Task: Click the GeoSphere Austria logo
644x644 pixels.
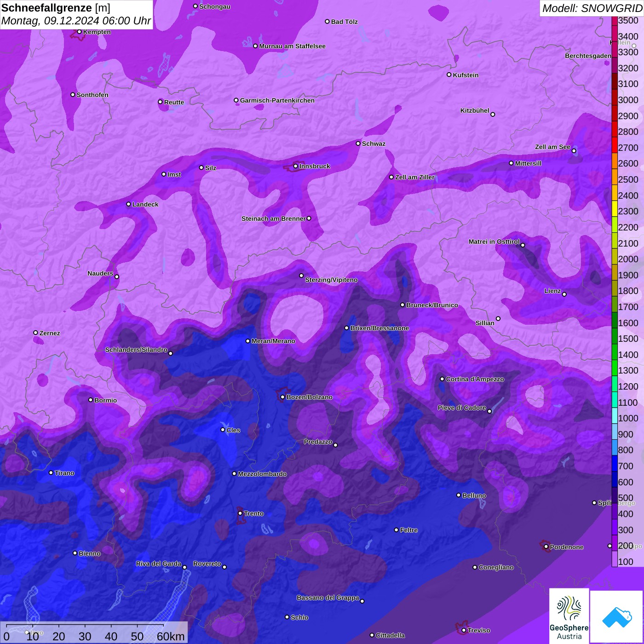Action: point(569,615)
